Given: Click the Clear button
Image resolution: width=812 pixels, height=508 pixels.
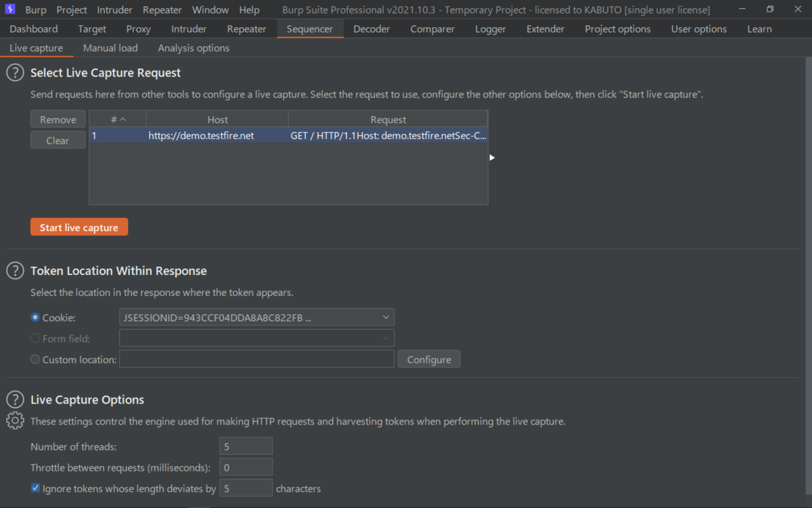Looking at the screenshot, I should pyautogui.click(x=58, y=140).
